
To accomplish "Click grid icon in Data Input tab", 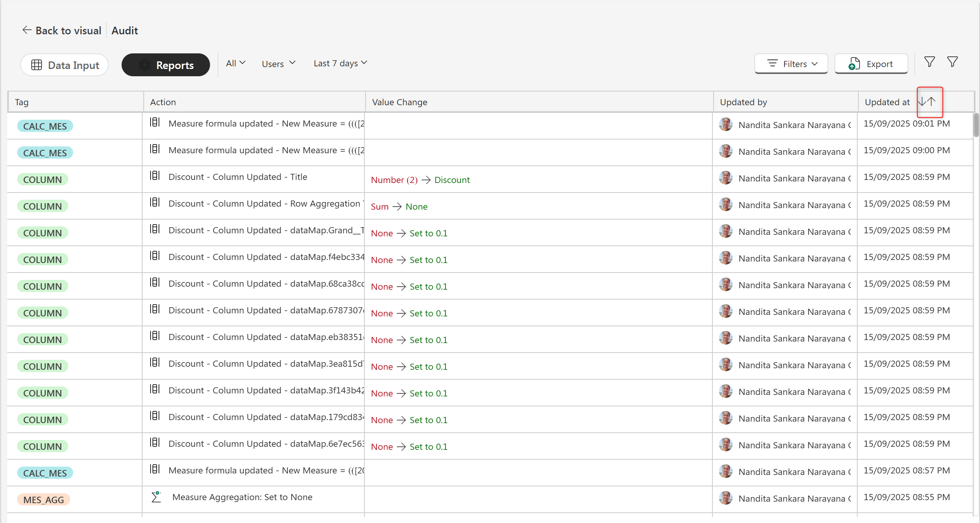I will [37, 65].
